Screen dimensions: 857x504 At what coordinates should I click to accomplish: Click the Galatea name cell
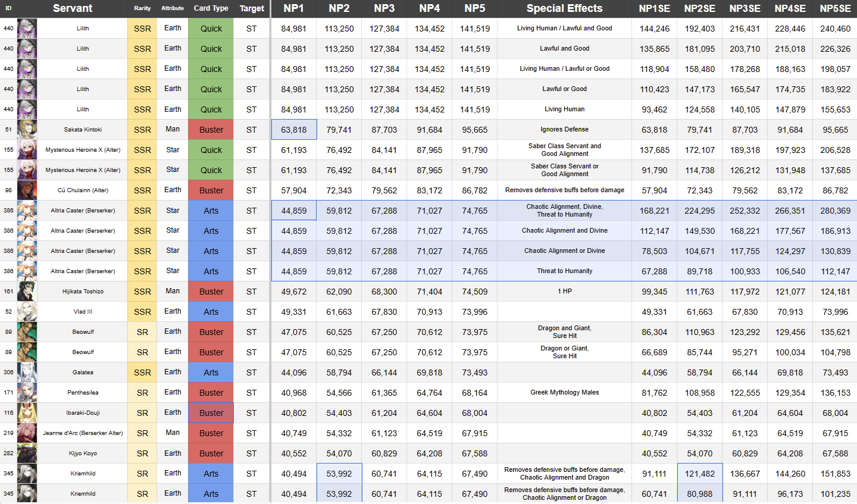click(83, 372)
